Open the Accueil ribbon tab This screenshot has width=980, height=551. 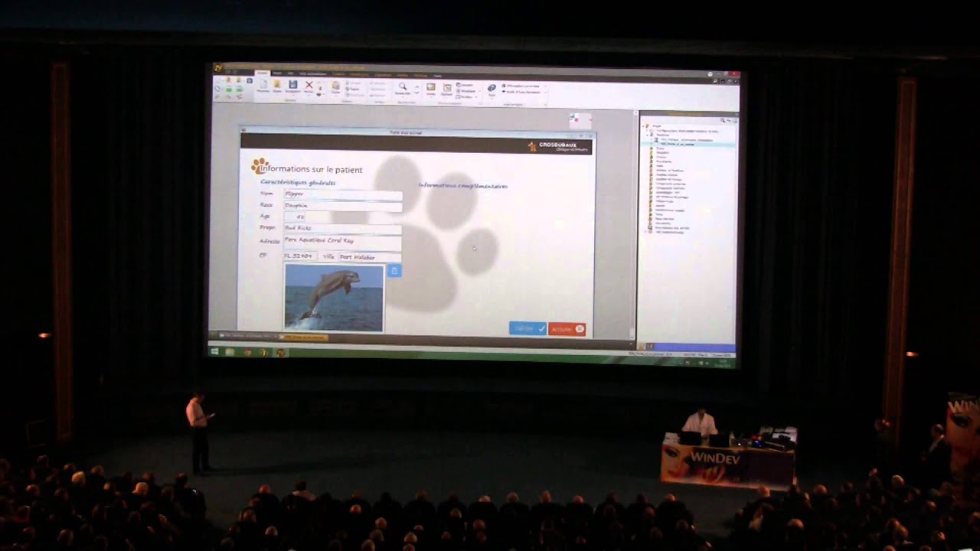pyautogui.click(x=262, y=73)
